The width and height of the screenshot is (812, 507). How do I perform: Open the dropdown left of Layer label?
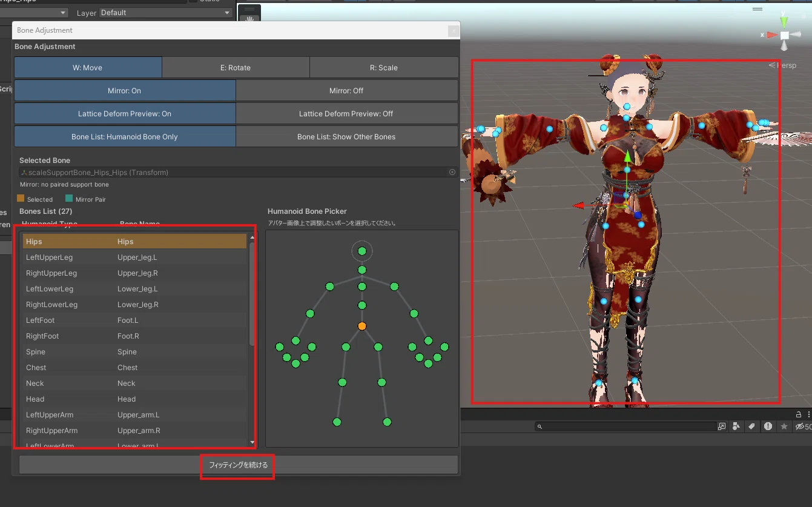(34, 13)
